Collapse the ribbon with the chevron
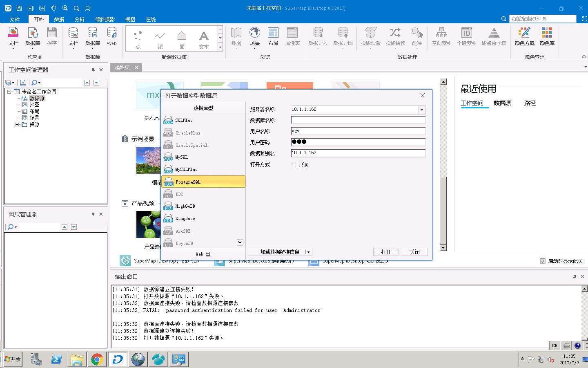588x368 pixels. click(584, 57)
